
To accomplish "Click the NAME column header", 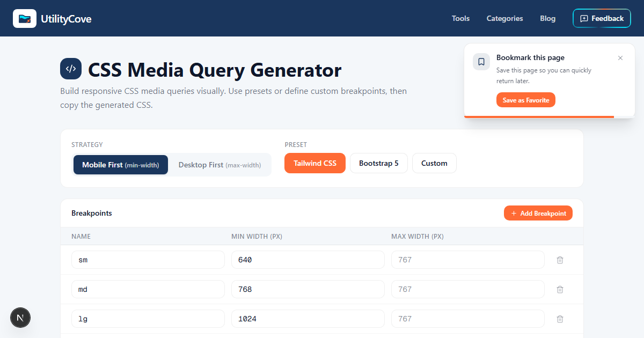I will click(x=81, y=237).
